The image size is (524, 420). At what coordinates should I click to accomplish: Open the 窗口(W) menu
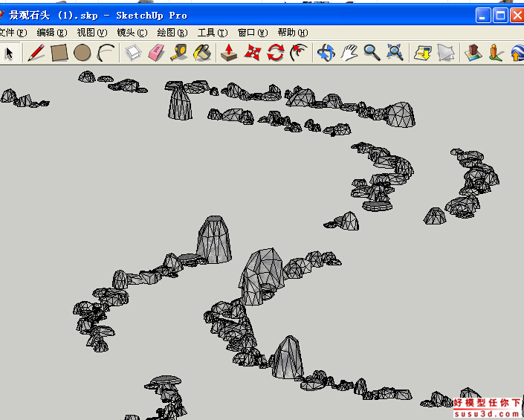click(x=253, y=33)
